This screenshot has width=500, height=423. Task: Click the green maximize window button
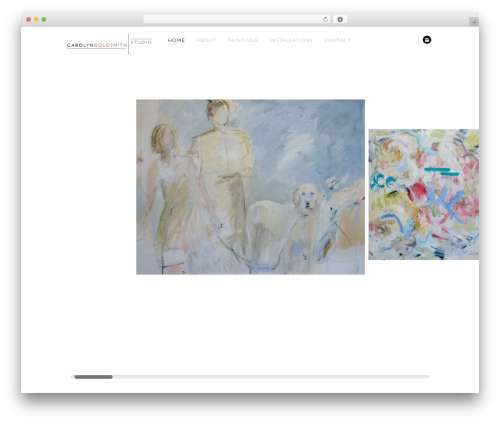(x=44, y=19)
